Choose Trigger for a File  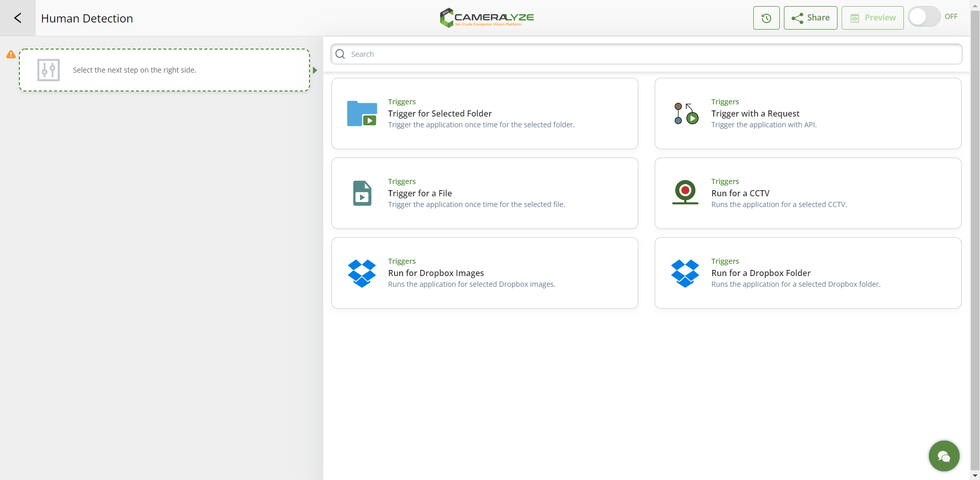pyautogui.click(x=485, y=193)
